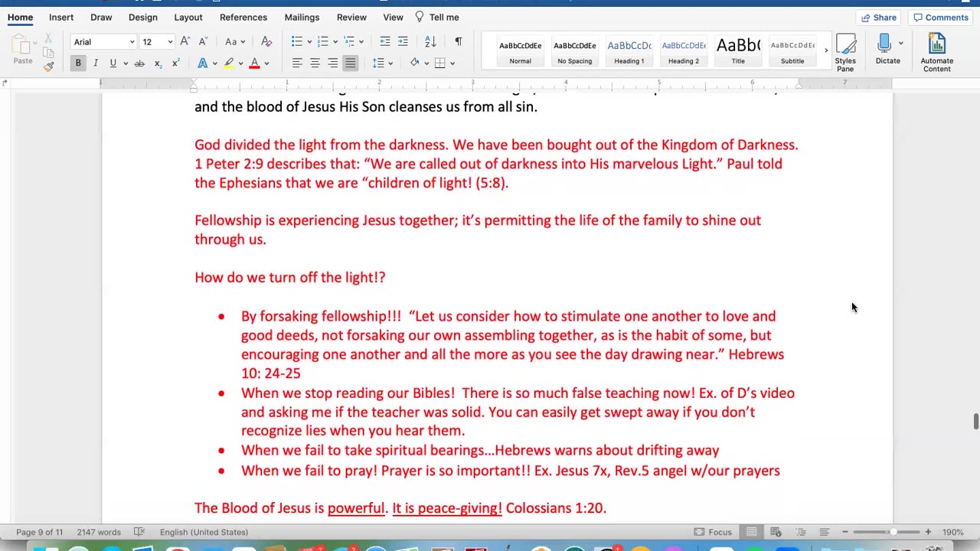Apply the Heading 1 style
The image size is (980, 551).
tap(629, 51)
